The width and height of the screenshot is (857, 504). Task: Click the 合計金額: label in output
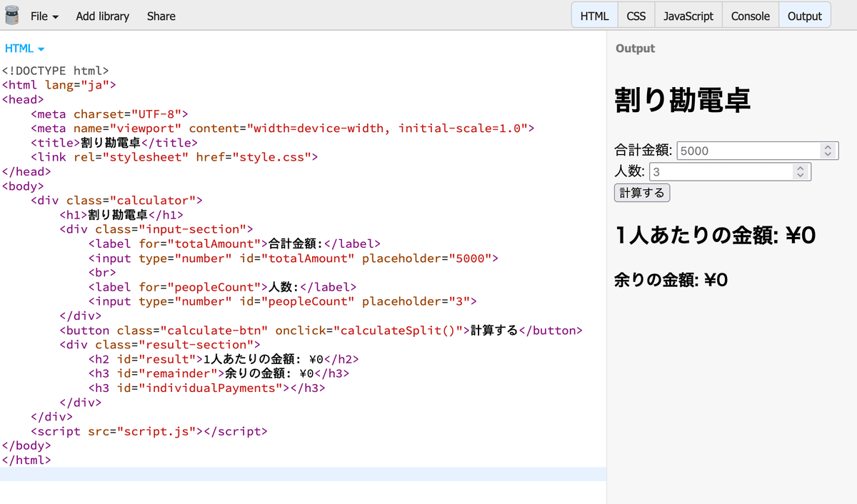point(643,151)
